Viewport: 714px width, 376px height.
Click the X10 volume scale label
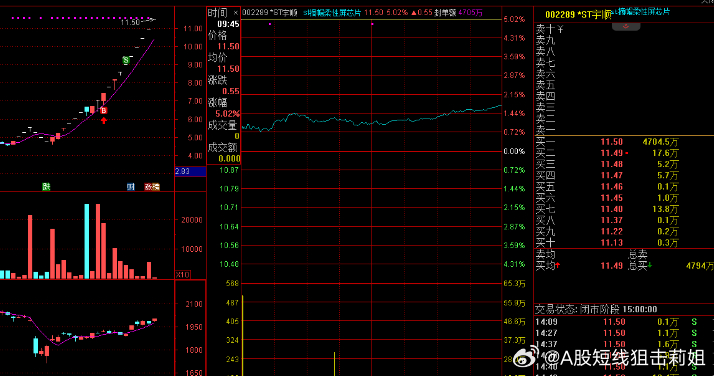(183, 274)
